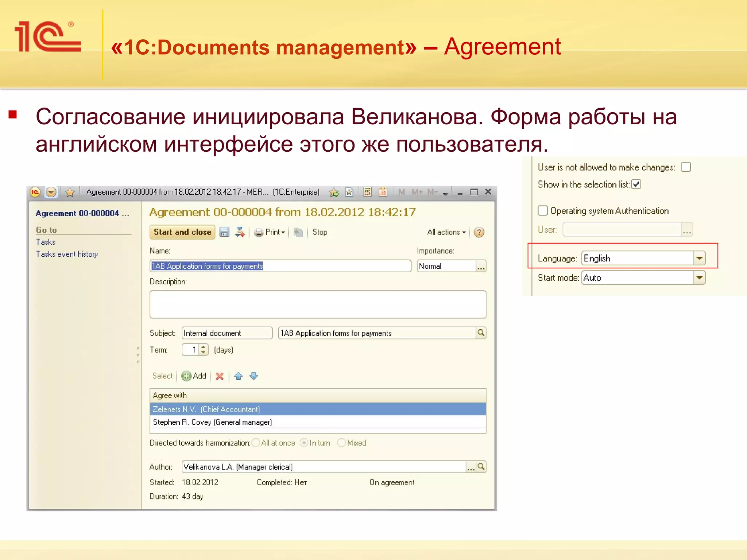The width and height of the screenshot is (747, 560).
Task: Open help with the question mark icon
Action: click(x=479, y=232)
